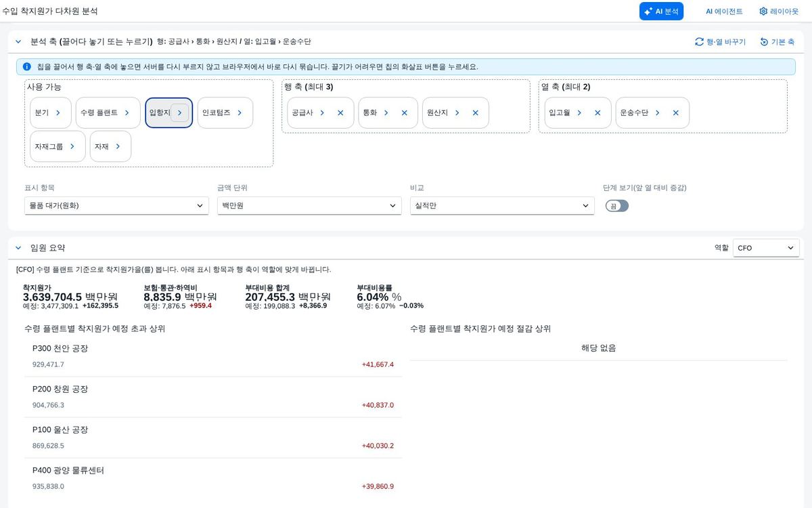Remove 공급사 from row axis
The height and width of the screenshot is (508, 812).
coord(340,113)
